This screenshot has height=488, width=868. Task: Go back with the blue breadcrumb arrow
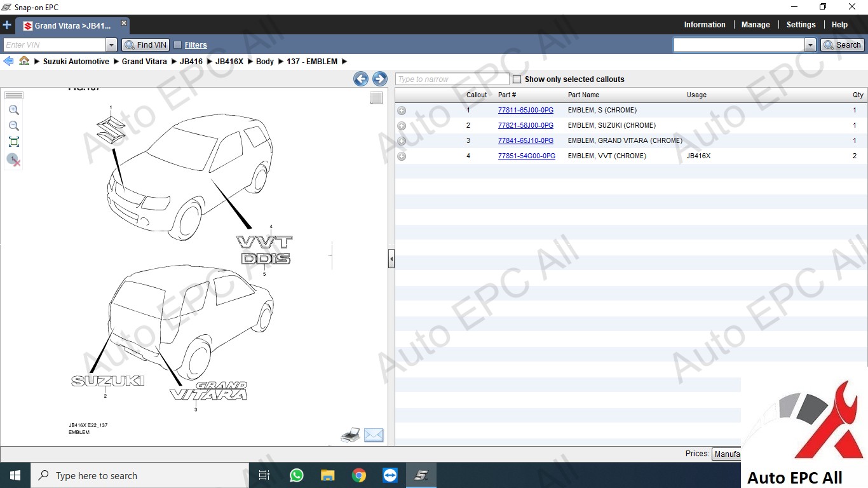click(x=8, y=61)
